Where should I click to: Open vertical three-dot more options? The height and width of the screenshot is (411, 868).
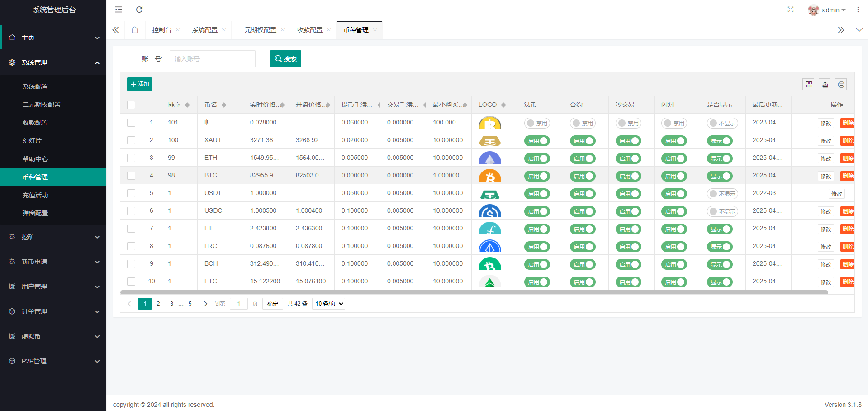click(x=858, y=10)
